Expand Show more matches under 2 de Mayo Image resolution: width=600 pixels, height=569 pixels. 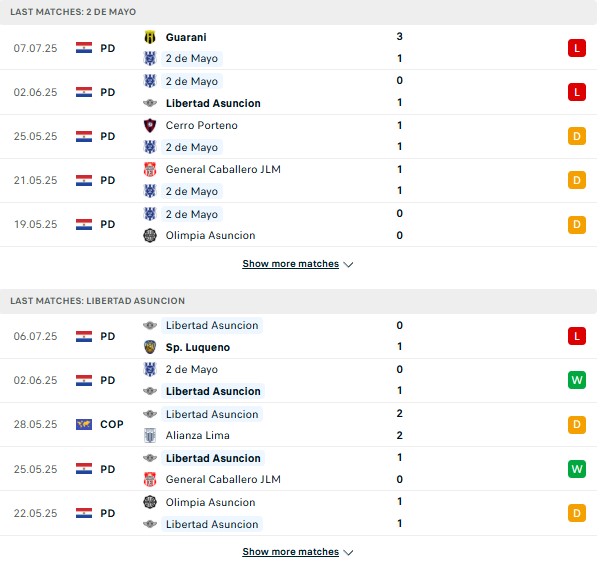click(290, 264)
